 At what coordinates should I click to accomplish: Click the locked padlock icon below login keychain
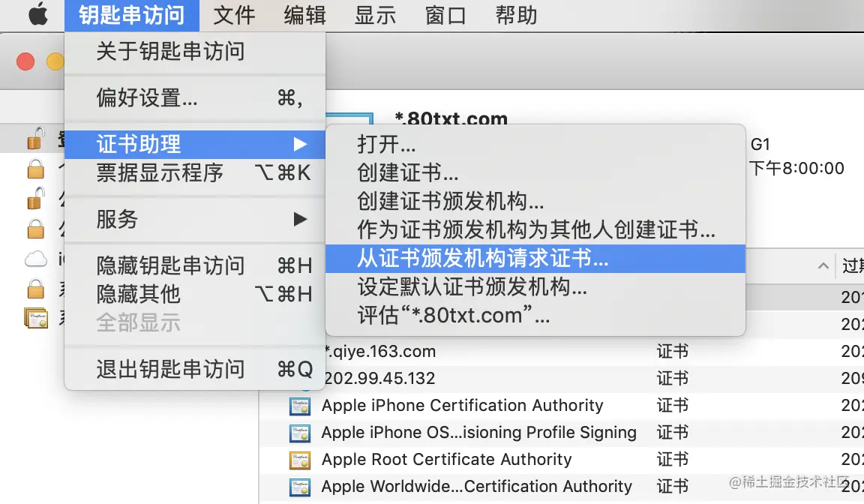35,169
